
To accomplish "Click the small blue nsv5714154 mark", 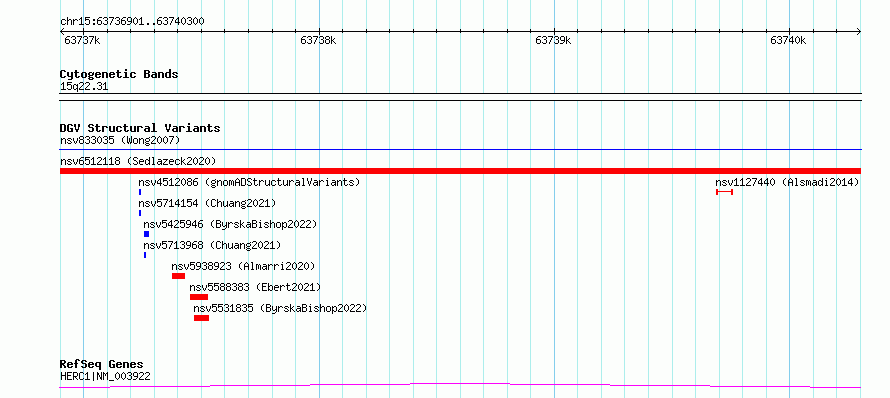I will click(140, 213).
